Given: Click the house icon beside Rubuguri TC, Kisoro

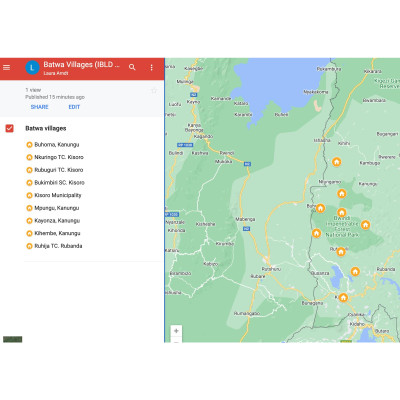Looking at the screenshot, I should click(x=29, y=170).
